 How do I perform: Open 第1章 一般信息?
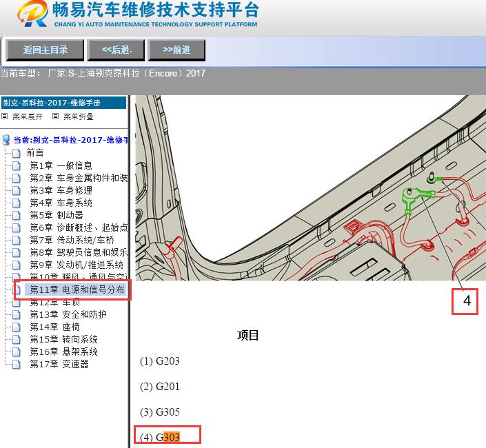[61, 165]
